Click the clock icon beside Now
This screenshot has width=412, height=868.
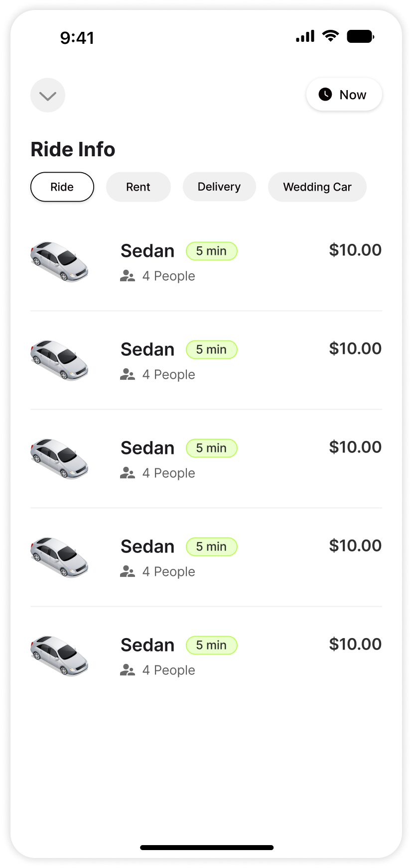pos(325,95)
